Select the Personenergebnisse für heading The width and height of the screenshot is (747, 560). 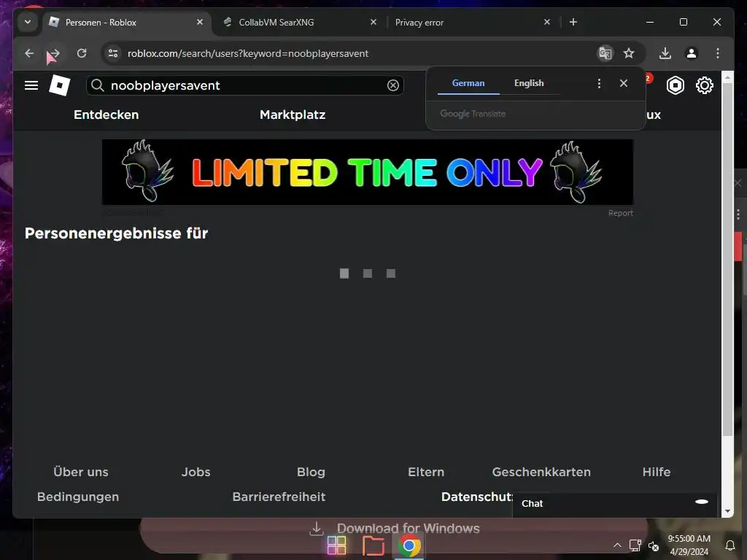point(116,233)
